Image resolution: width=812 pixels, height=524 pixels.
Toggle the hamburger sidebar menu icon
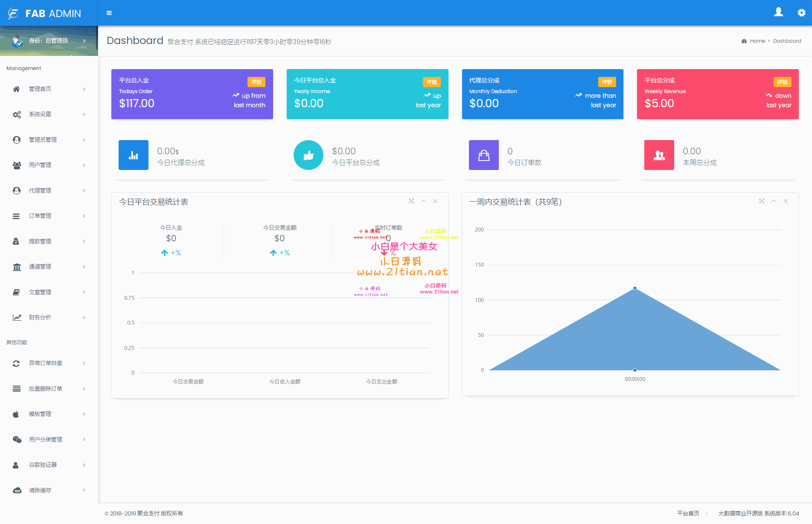click(x=109, y=13)
